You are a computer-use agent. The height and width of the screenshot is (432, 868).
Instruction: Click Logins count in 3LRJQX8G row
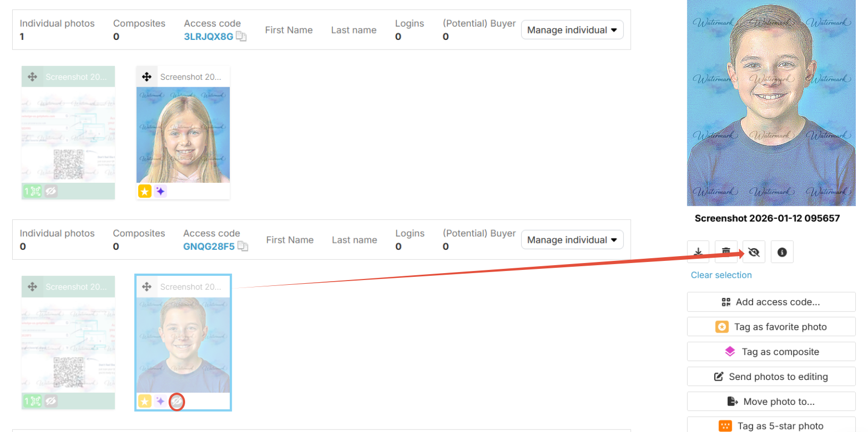point(398,37)
